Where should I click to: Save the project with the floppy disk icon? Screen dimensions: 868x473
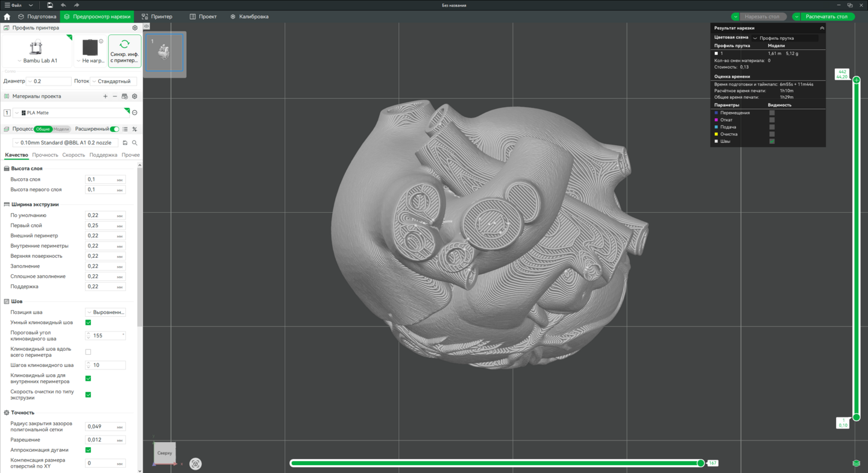(x=50, y=5)
